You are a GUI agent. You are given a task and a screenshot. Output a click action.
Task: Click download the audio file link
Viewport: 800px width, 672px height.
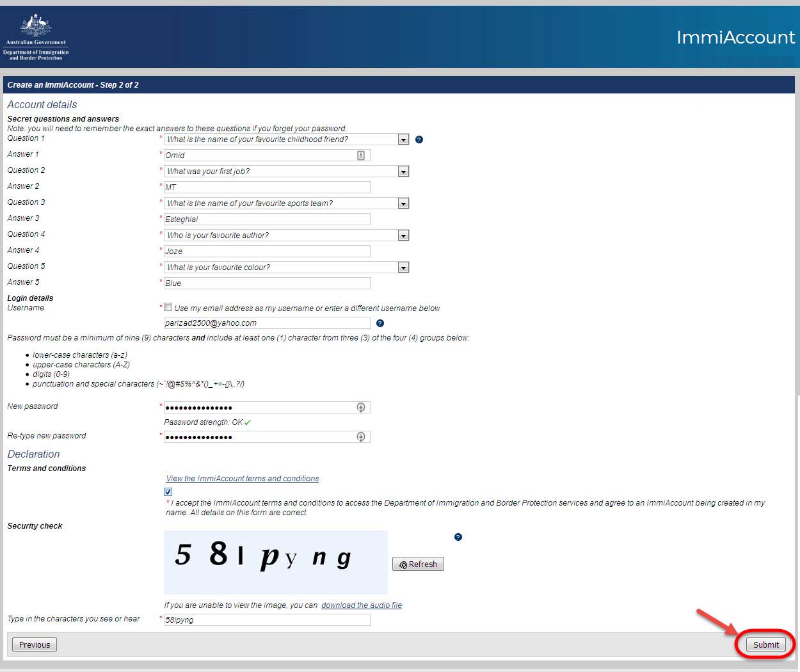[x=361, y=605]
